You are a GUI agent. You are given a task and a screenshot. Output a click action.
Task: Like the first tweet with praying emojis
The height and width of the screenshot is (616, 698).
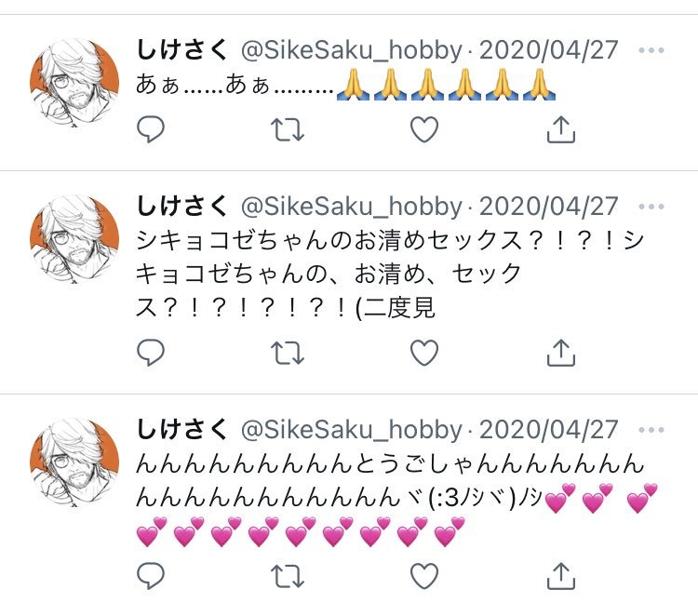424,129
